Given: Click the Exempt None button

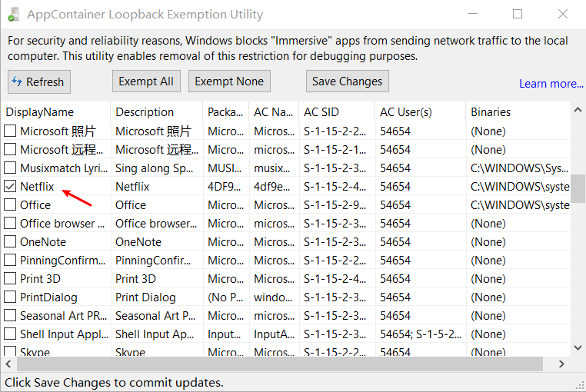Looking at the screenshot, I should click(x=229, y=81).
